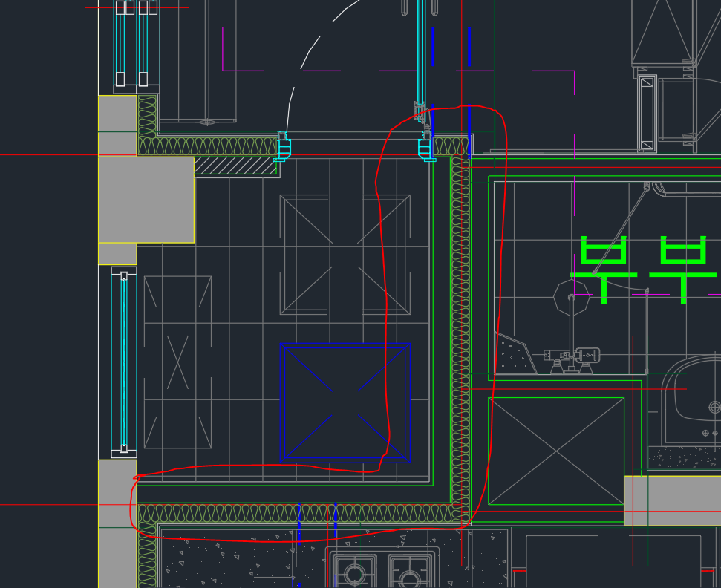
Task: Select the left green Korean text character
Action: (x=603, y=269)
